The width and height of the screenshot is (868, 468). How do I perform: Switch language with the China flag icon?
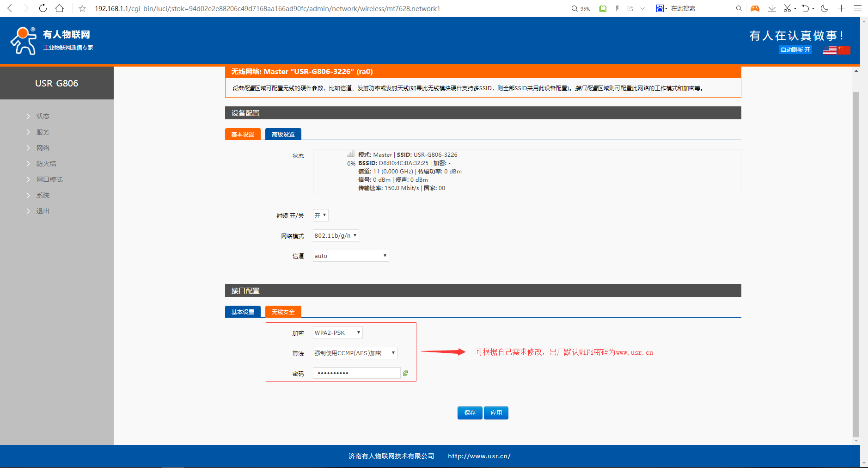click(844, 50)
